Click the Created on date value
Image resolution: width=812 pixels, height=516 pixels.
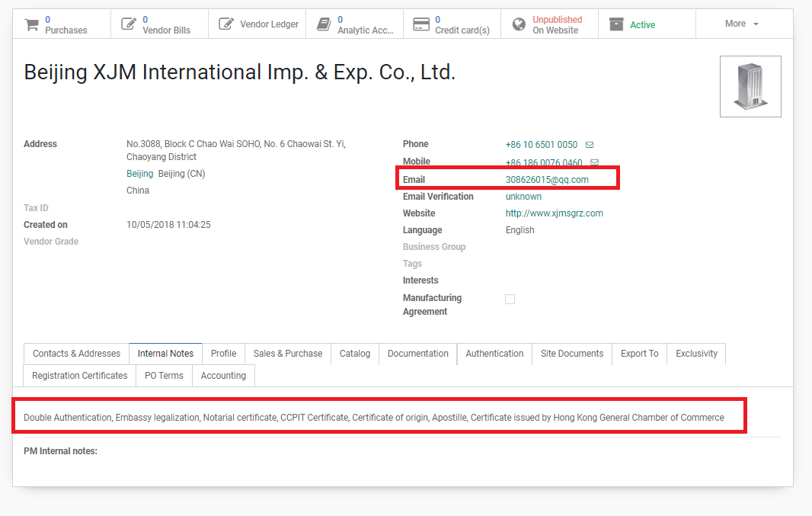(x=168, y=224)
